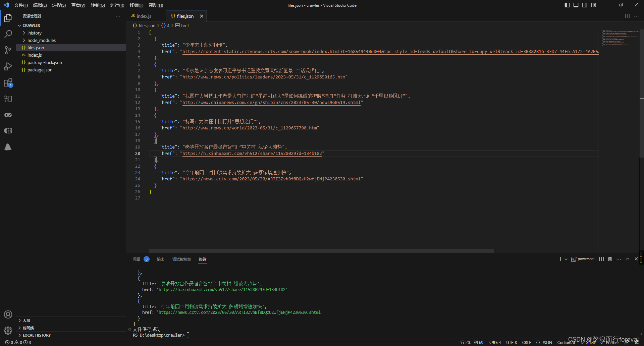Open the game controller extension view
Viewport: 644px width, 346px height.
click(x=8, y=115)
